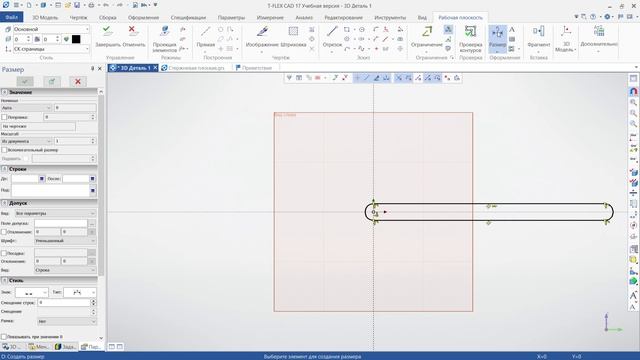
Task: Click the filter funnel icon in view toolbar
Action: 289,78
